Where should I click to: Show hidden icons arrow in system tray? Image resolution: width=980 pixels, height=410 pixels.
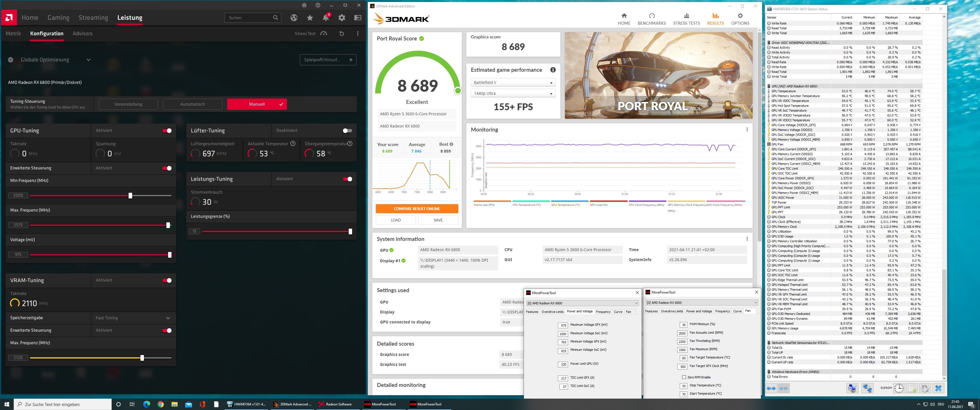click(x=918, y=404)
